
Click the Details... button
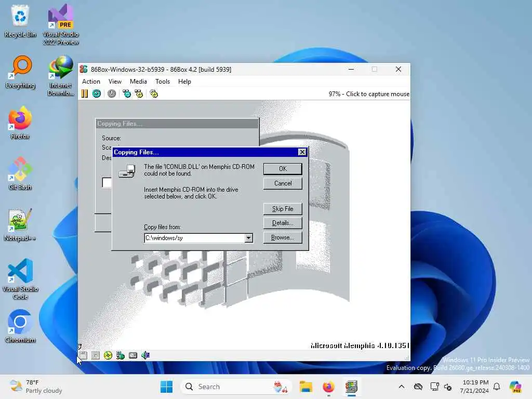coord(283,223)
